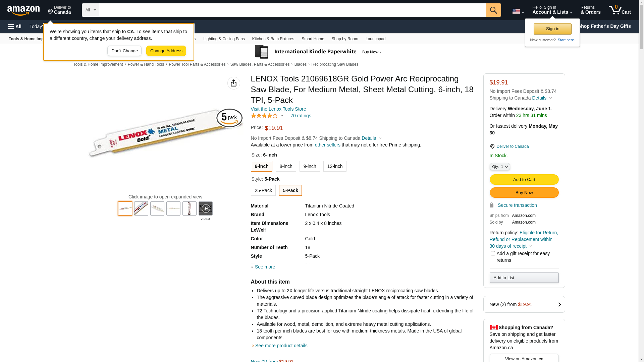Open the quantity dropdown
Image resolution: width=644 pixels, height=362 pixels.
tap(499, 167)
